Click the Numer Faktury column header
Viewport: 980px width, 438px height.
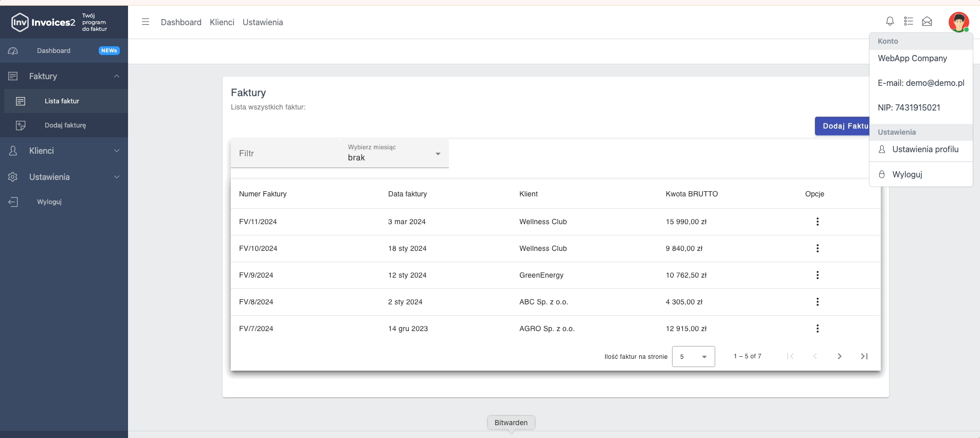point(263,194)
